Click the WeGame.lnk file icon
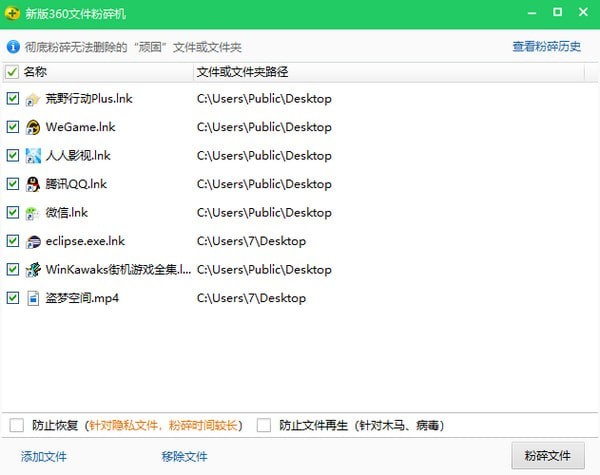The width and height of the screenshot is (600, 475). tap(33, 127)
